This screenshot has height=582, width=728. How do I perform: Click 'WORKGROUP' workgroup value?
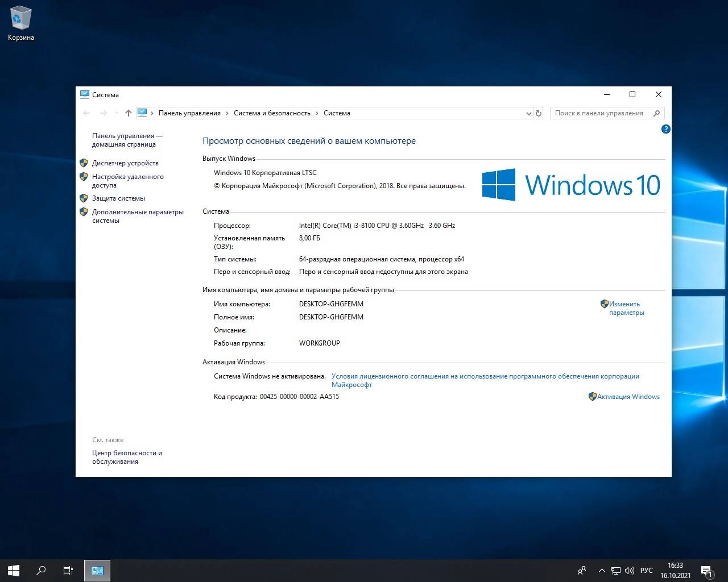tap(320, 343)
